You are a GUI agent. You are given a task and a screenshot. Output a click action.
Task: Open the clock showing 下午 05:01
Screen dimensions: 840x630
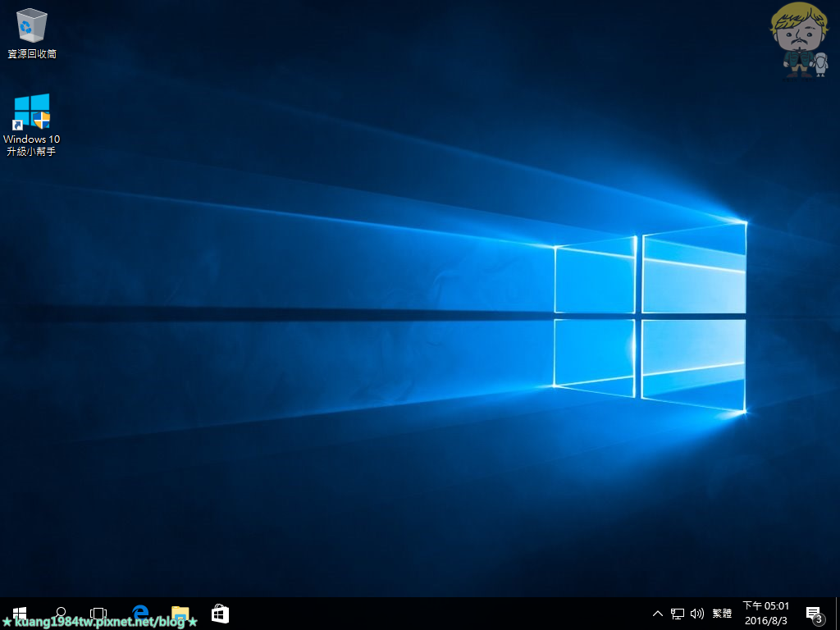tap(766, 614)
